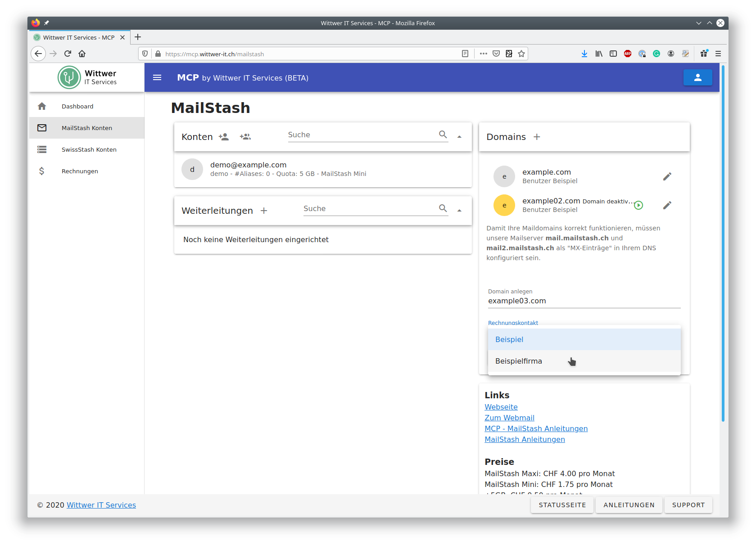Image resolution: width=756 pixels, height=545 pixels.
Task: Add a domain with the plus icon
Action: click(x=537, y=137)
